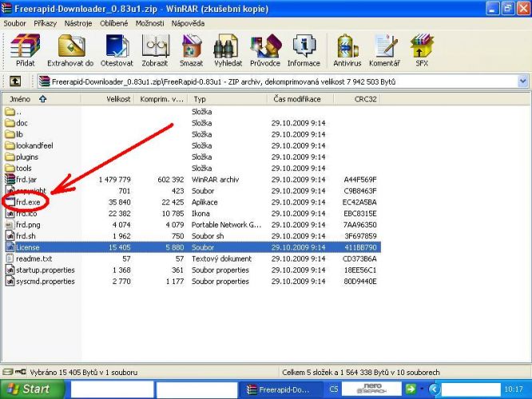Select the frd.exe file name

pos(28,202)
